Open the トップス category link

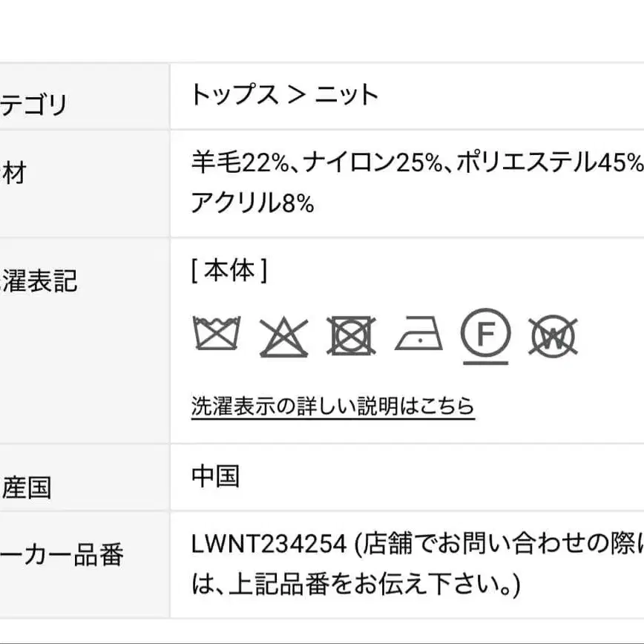(234, 95)
